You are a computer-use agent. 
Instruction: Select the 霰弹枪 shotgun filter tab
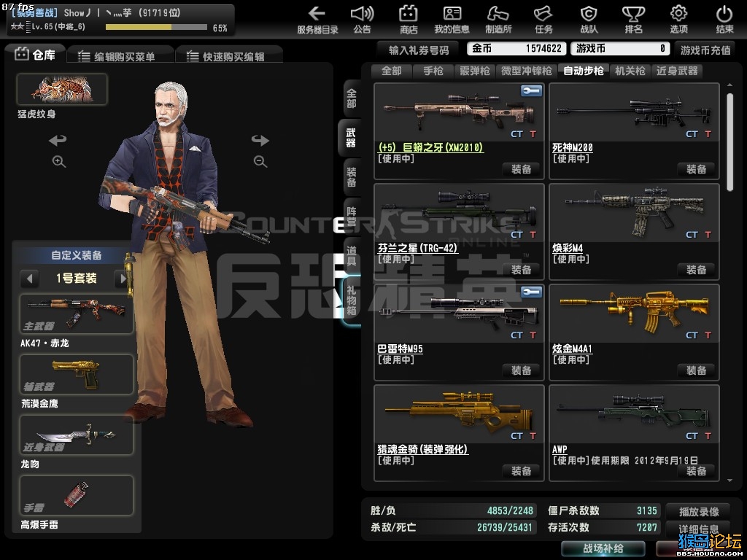coord(474,71)
